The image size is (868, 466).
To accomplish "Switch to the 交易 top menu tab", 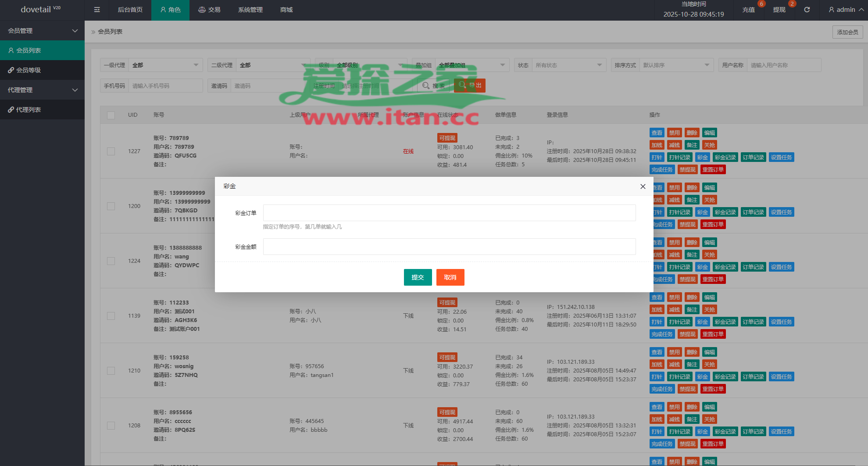I will [x=209, y=10].
